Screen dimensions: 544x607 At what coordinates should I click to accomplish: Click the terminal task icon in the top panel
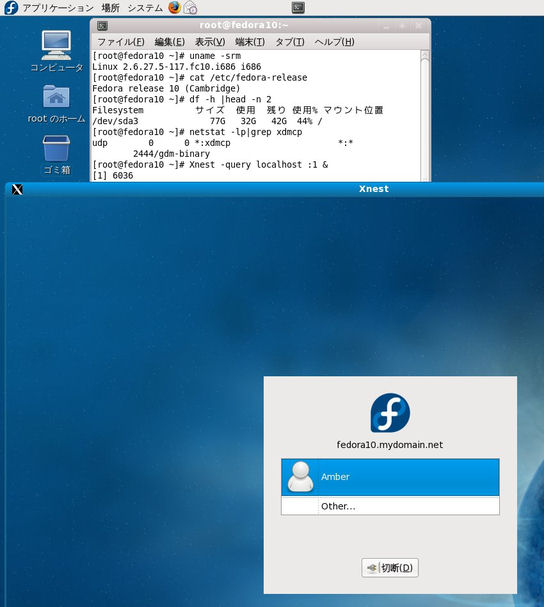tap(298, 7)
